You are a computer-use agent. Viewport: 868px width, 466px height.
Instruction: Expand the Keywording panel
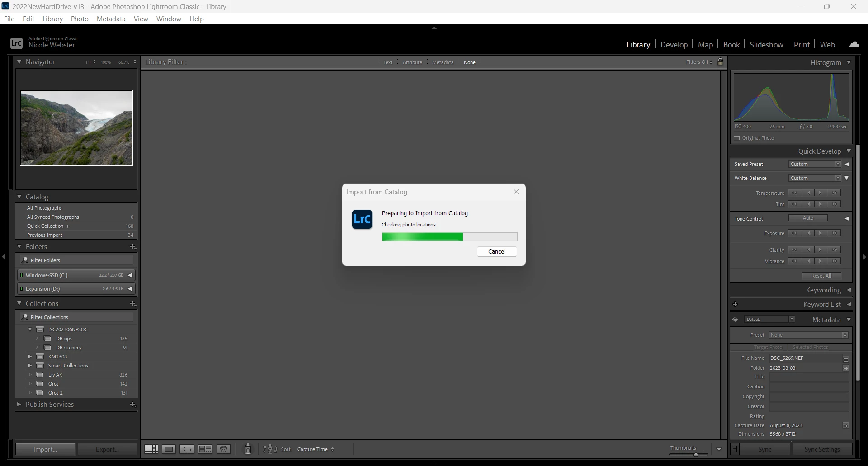coord(849,290)
